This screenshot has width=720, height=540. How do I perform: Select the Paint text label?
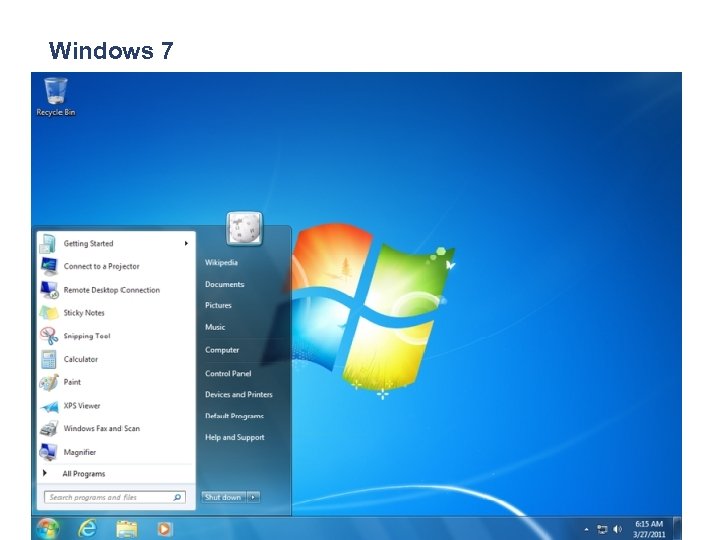pos(72,382)
